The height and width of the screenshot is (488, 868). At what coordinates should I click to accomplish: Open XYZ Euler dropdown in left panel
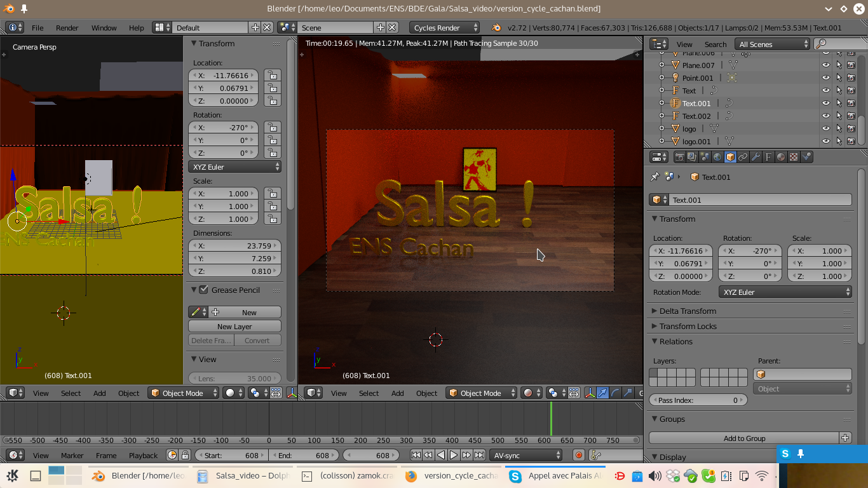(x=234, y=166)
